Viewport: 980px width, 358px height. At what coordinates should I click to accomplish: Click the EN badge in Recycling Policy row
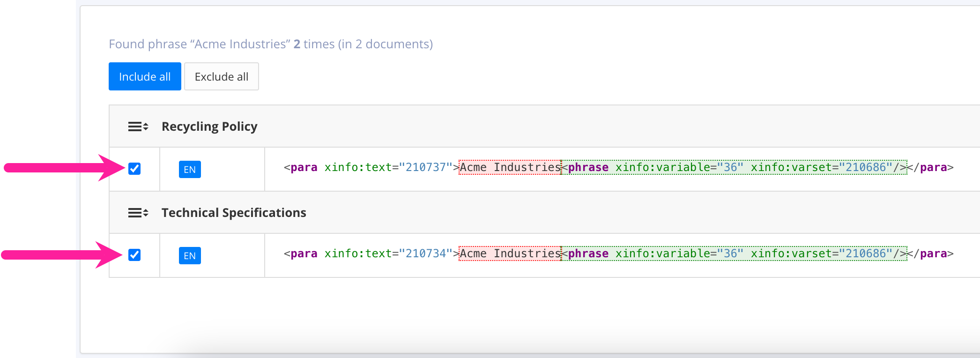(x=190, y=169)
